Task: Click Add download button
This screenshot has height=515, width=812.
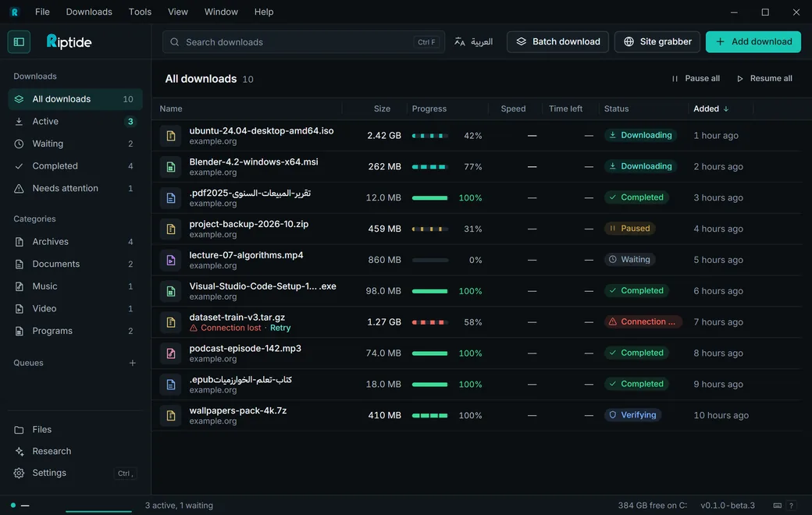Action: coord(753,42)
